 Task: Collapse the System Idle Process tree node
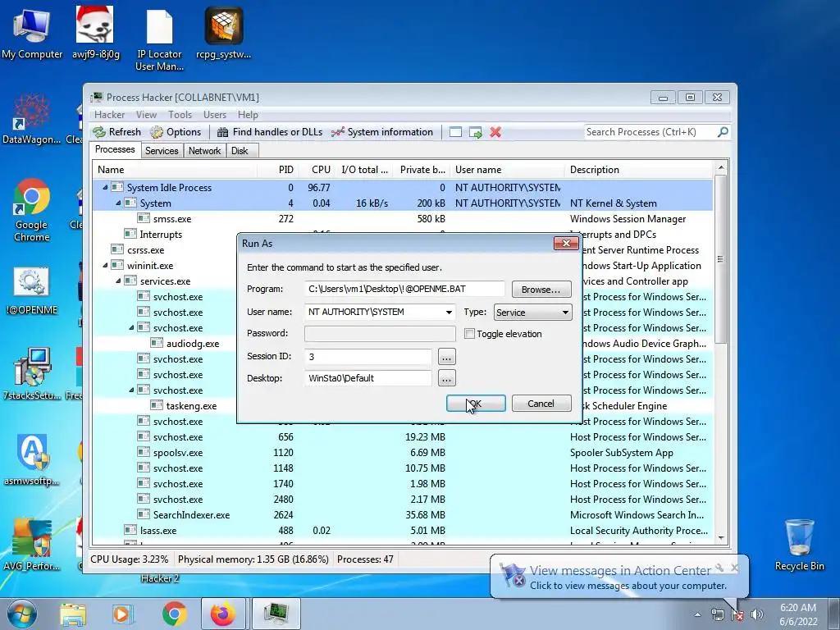106,188
